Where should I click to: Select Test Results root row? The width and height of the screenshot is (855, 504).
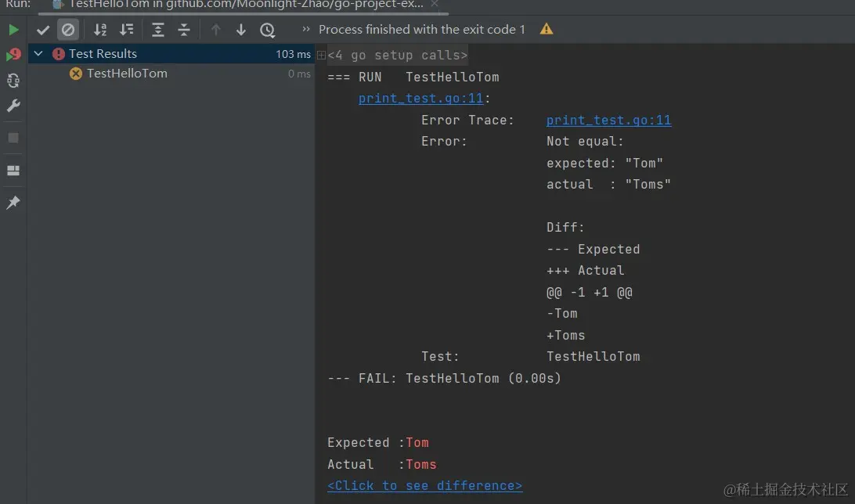pyautogui.click(x=171, y=53)
